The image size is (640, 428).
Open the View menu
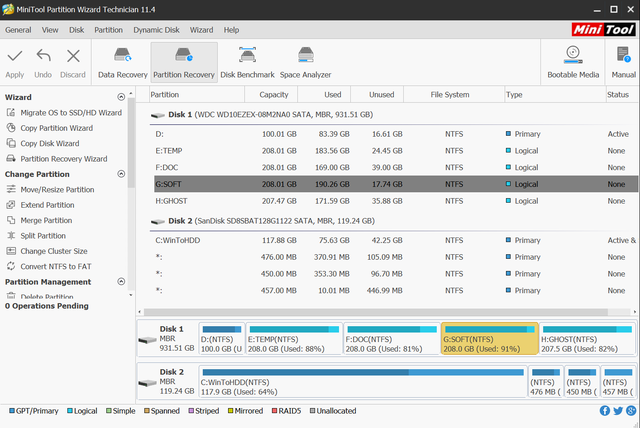[50, 30]
